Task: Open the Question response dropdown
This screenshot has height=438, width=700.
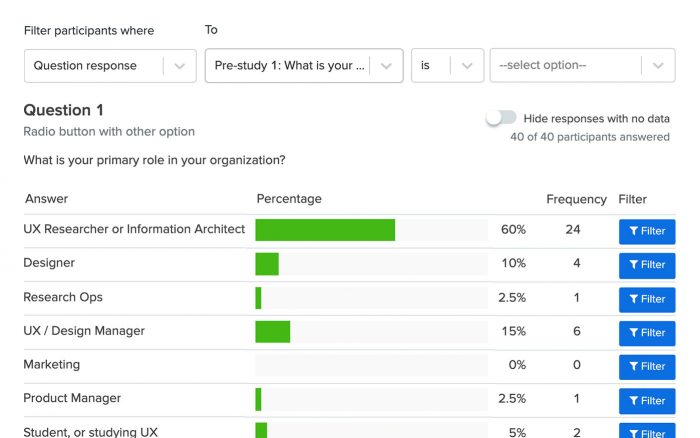Action: (x=108, y=66)
